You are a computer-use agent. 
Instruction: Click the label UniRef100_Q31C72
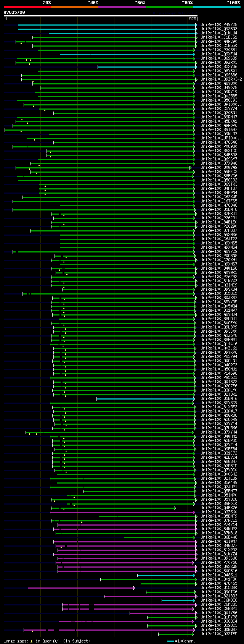coord(219,453)
